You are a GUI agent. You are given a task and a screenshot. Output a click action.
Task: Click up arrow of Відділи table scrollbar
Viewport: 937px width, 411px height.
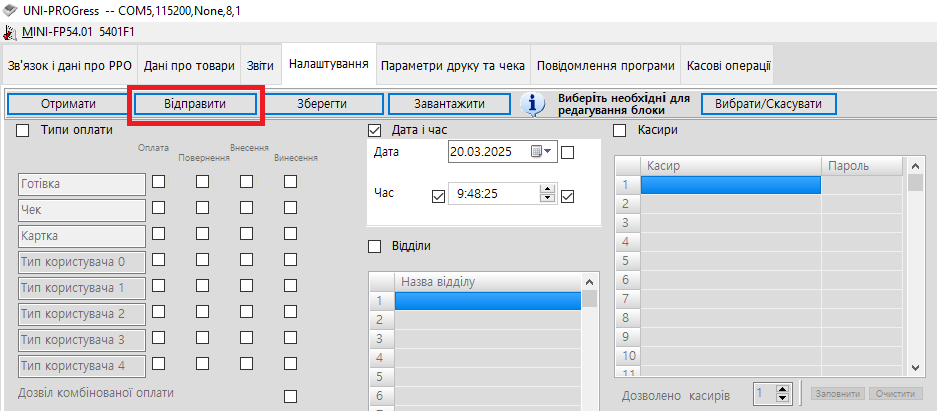(x=590, y=281)
